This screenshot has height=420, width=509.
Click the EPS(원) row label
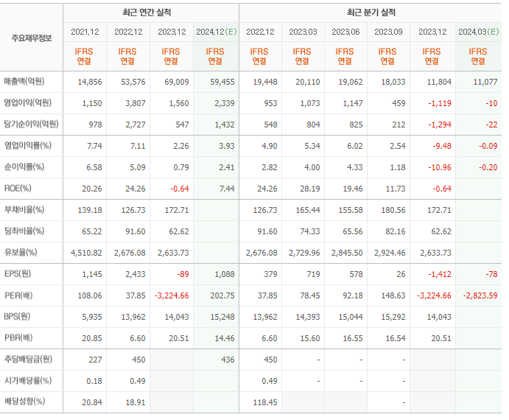[x=18, y=274]
